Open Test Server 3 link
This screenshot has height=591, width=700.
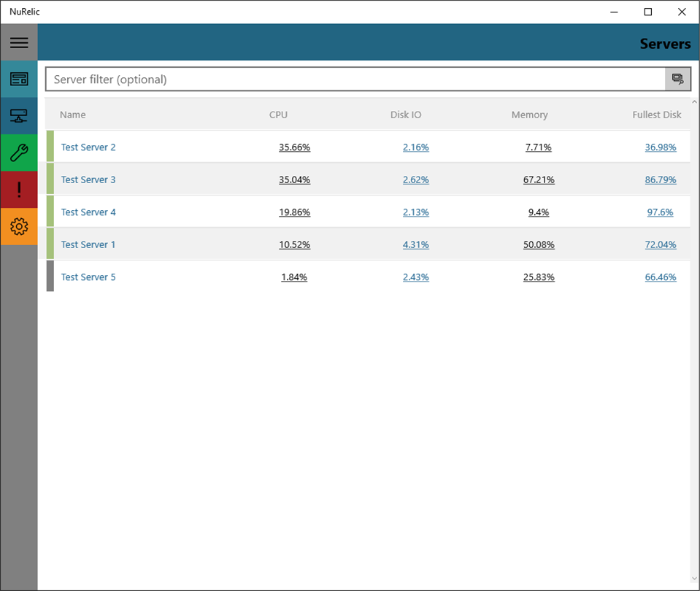pyautogui.click(x=88, y=180)
